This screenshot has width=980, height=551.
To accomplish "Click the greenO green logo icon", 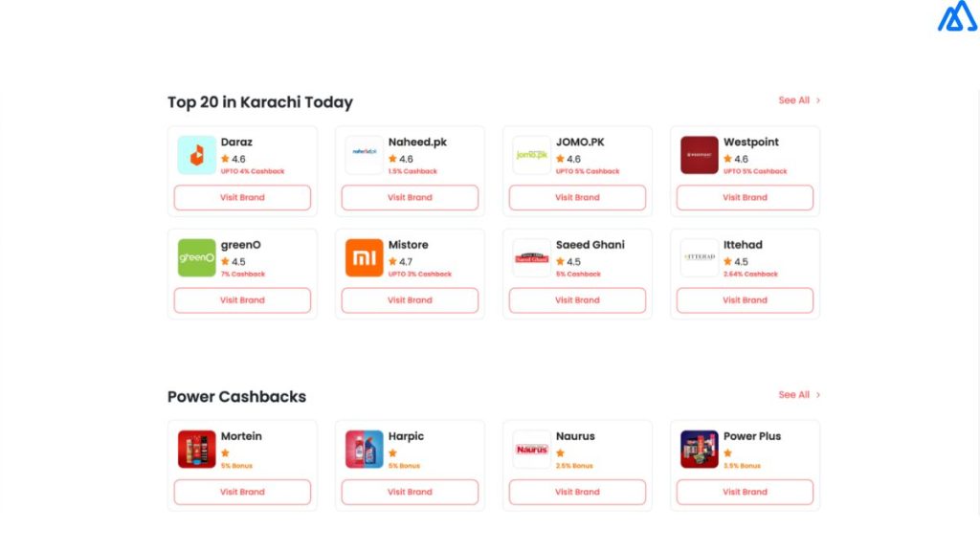I will coord(196,257).
